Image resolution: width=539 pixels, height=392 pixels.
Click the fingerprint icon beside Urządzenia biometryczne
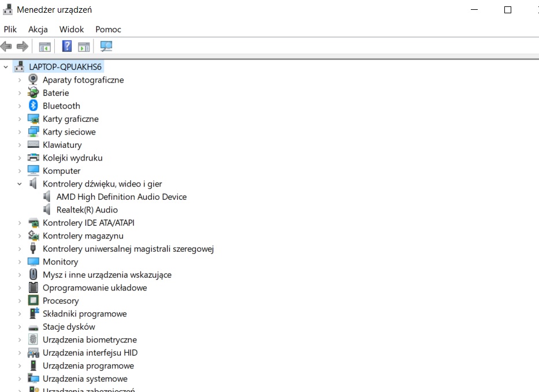pos(33,339)
